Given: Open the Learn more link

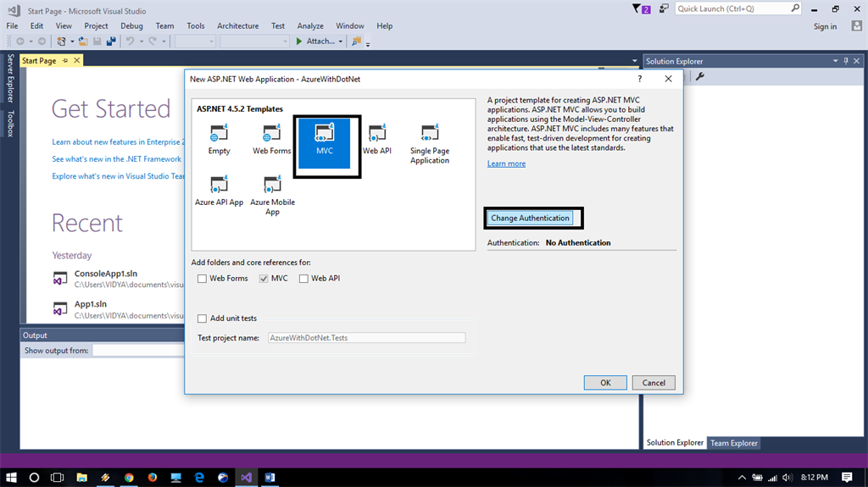Looking at the screenshot, I should [x=506, y=163].
